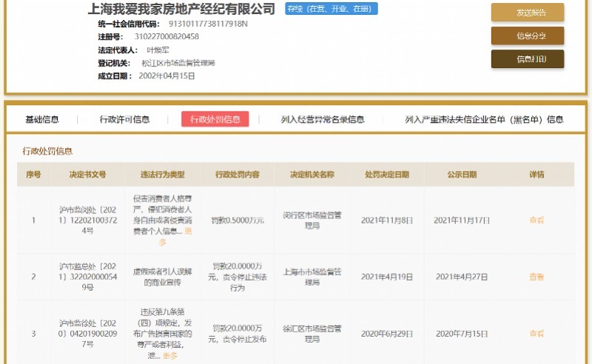The image size is (592, 364).
Task: Click the 处罚决定日期 column header
Action: tap(387, 175)
